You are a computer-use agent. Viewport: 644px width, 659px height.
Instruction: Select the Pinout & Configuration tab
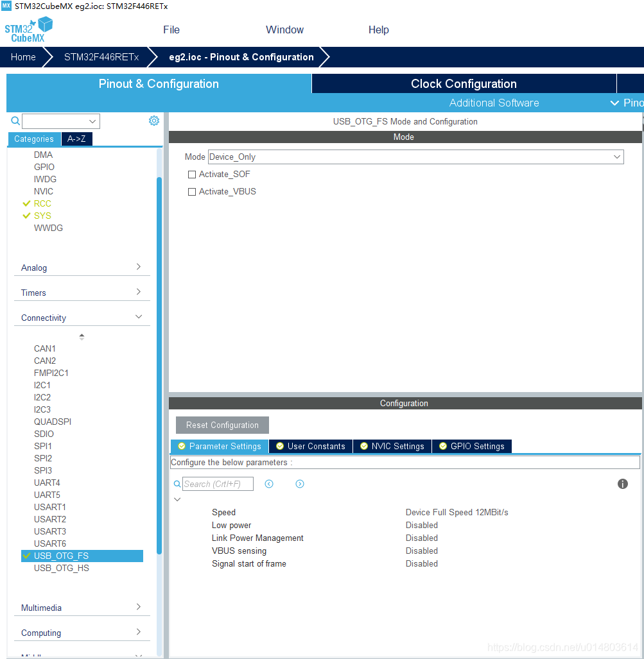tap(159, 83)
